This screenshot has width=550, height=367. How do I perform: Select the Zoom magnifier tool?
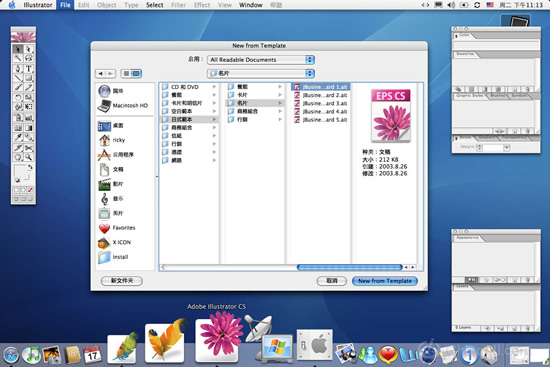point(29,157)
